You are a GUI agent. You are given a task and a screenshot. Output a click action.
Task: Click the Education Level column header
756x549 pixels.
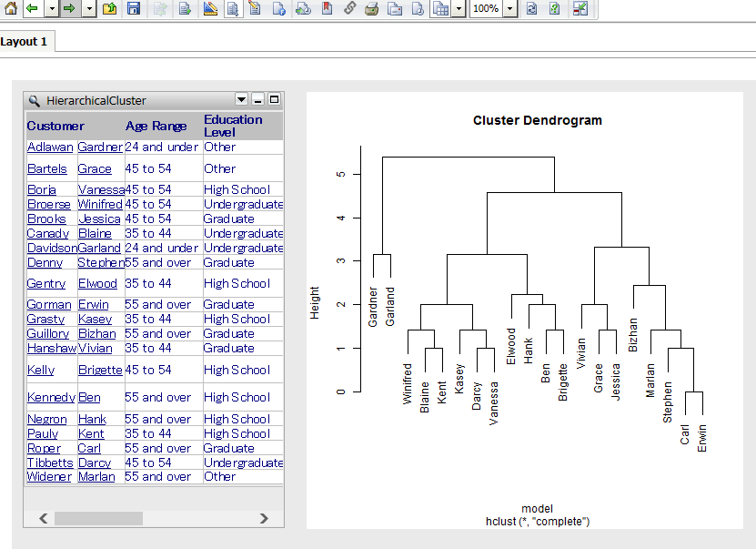233,126
